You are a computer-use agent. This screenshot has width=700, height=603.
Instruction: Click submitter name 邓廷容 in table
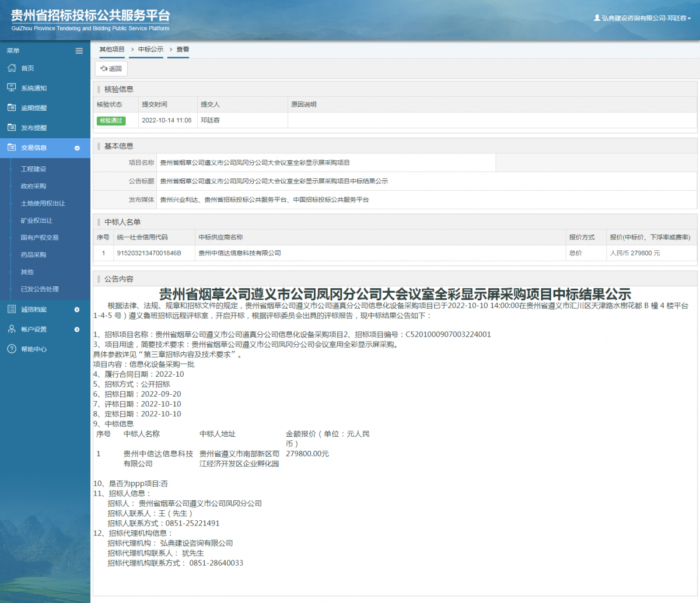click(210, 120)
